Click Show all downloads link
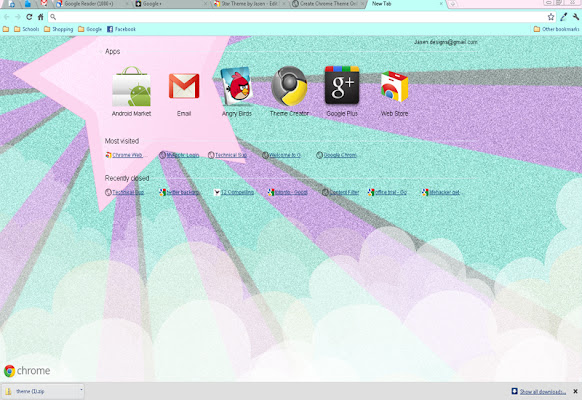 coord(542,391)
